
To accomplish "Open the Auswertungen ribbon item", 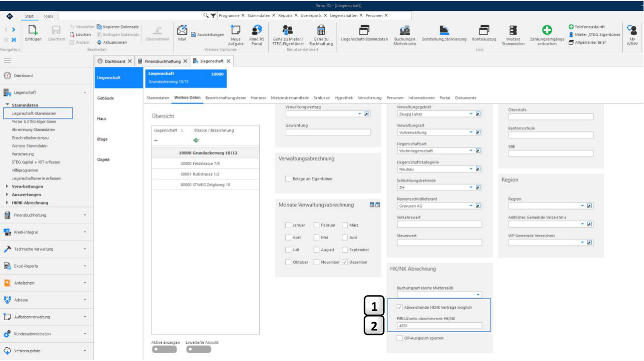I will pos(208,34).
